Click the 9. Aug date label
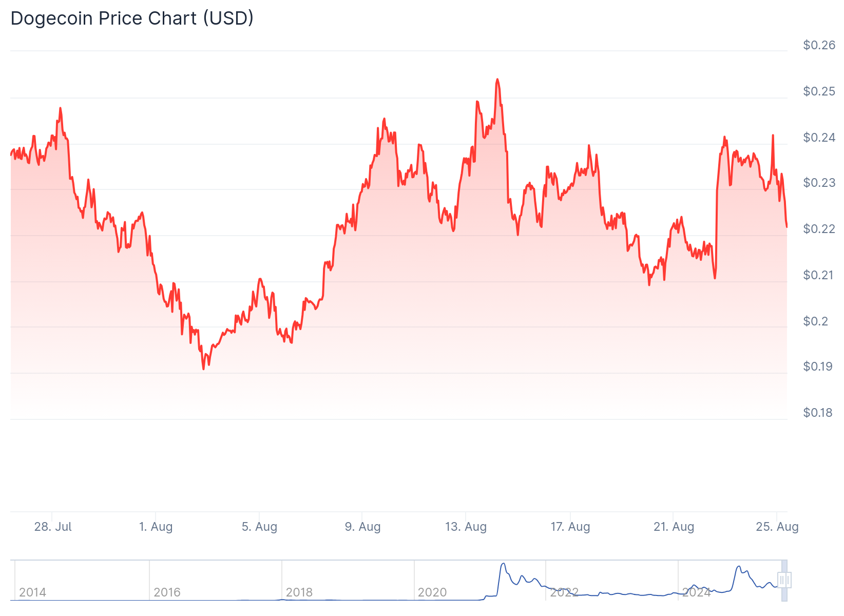Image resolution: width=844 pixels, height=616 pixels. 362,527
